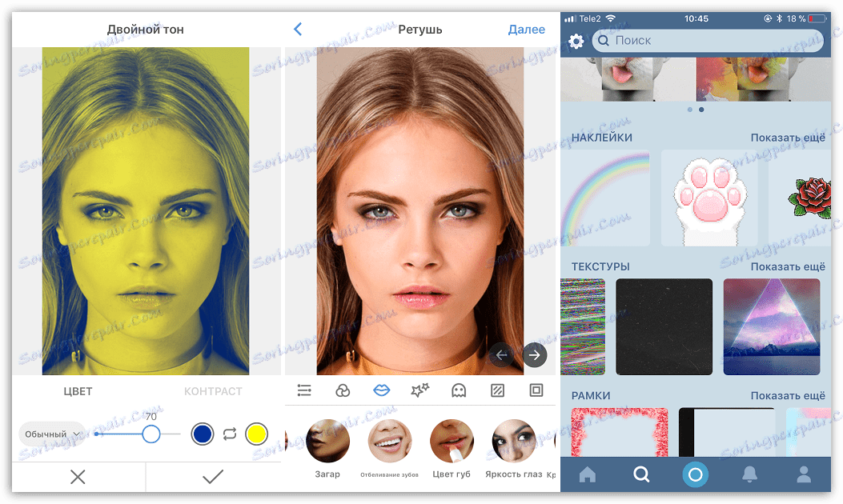The height and width of the screenshot is (504, 843).
Task: Select the filters circles icon
Action: (343, 390)
